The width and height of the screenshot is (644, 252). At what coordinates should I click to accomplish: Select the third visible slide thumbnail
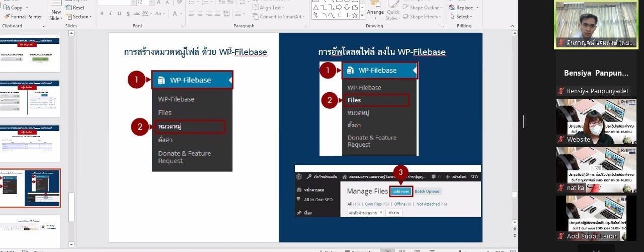tap(30, 143)
